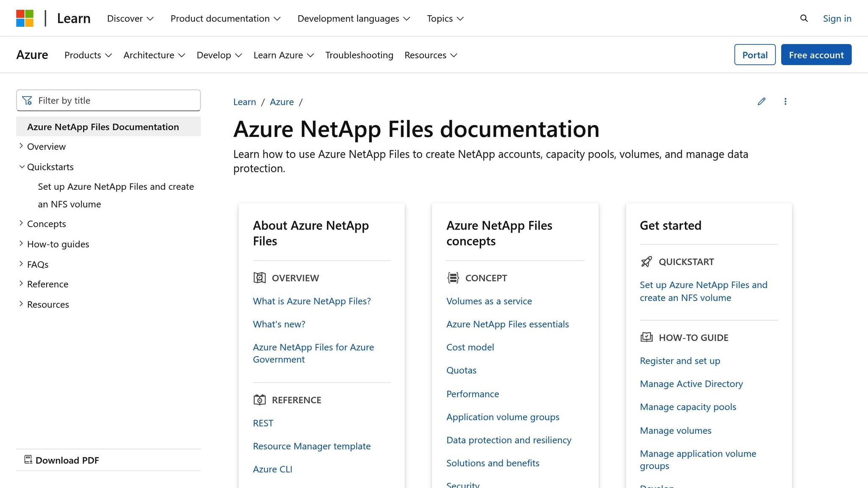The height and width of the screenshot is (488, 868).
Task: Open the Quotas link
Action: click(x=461, y=370)
